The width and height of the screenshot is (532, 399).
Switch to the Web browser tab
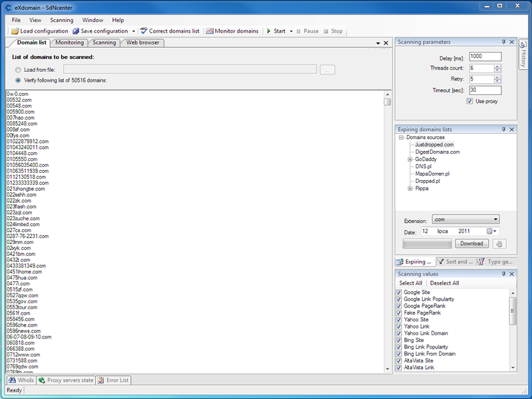142,43
